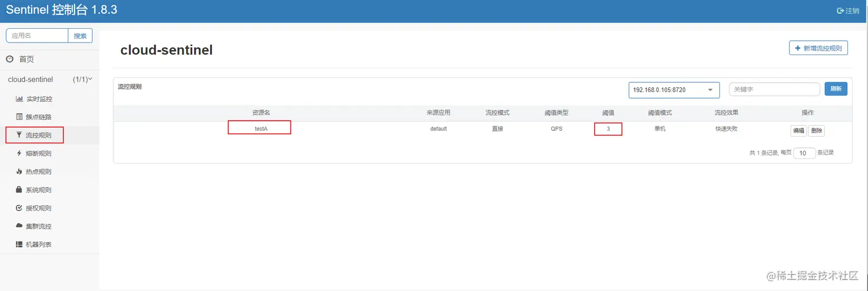Click the records-per-page field showing 10
The image size is (868, 291).
point(804,153)
